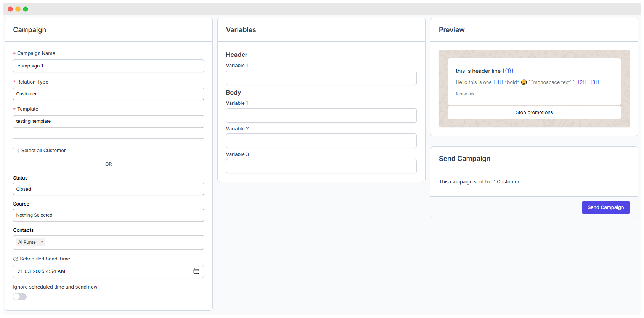Screen dimensions: 644x318
Task: Click the green maximize window button
Action: click(26, 9)
